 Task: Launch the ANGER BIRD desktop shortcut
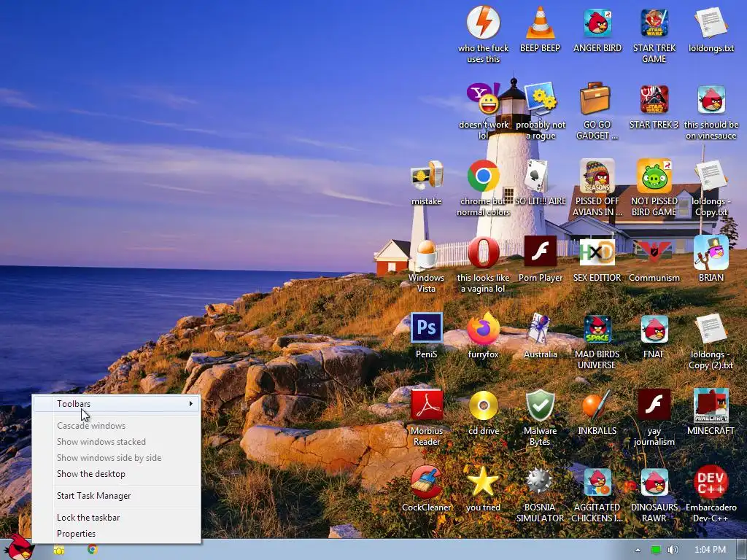coord(597,23)
